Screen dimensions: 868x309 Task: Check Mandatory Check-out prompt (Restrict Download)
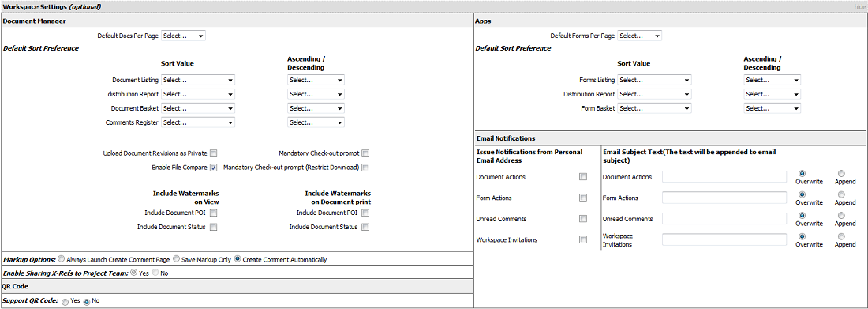click(x=365, y=168)
